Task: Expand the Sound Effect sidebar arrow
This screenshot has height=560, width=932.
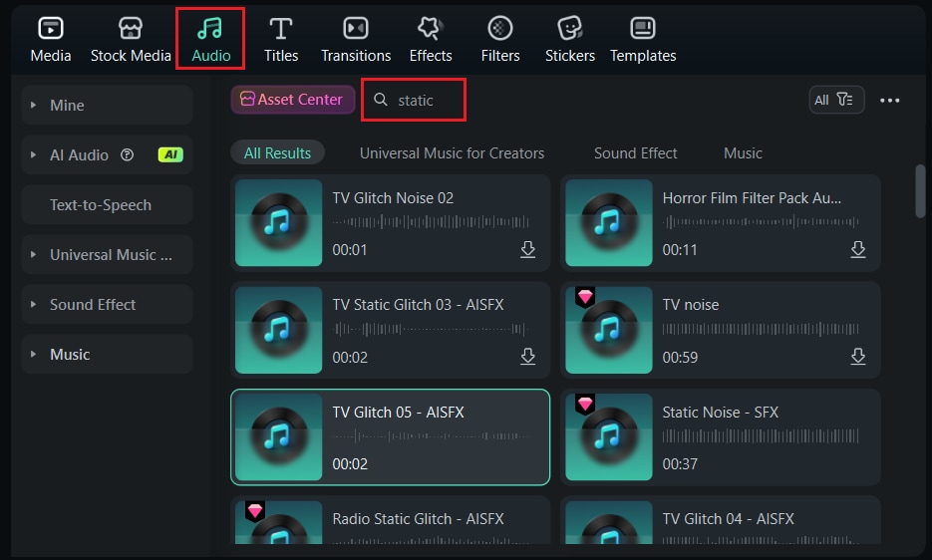Action: (x=33, y=305)
